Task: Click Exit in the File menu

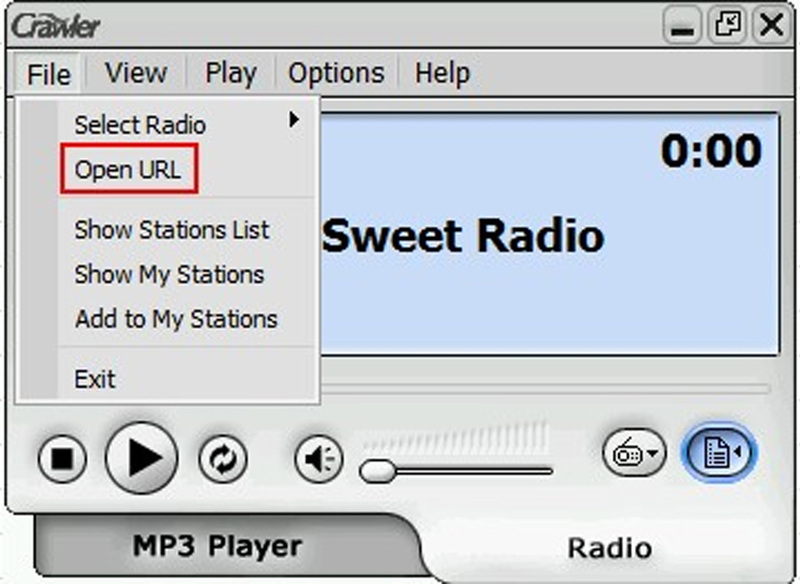Action: (95, 379)
